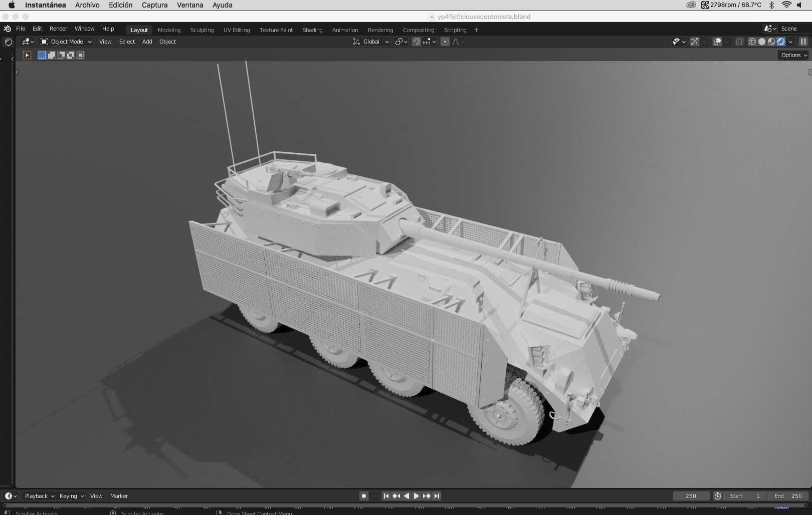This screenshot has width=812, height=515.
Task: Open the snapping options dropdown
Action: tap(430, 42)
